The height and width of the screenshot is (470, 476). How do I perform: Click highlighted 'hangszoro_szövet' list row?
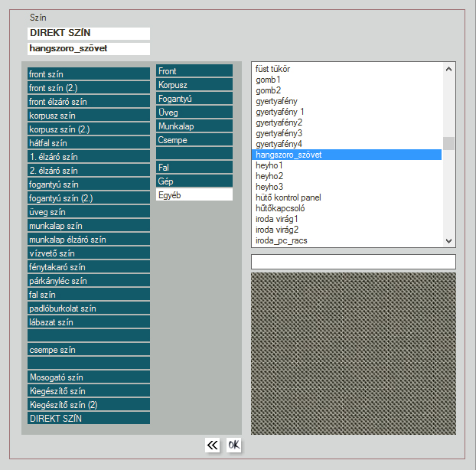347,155
